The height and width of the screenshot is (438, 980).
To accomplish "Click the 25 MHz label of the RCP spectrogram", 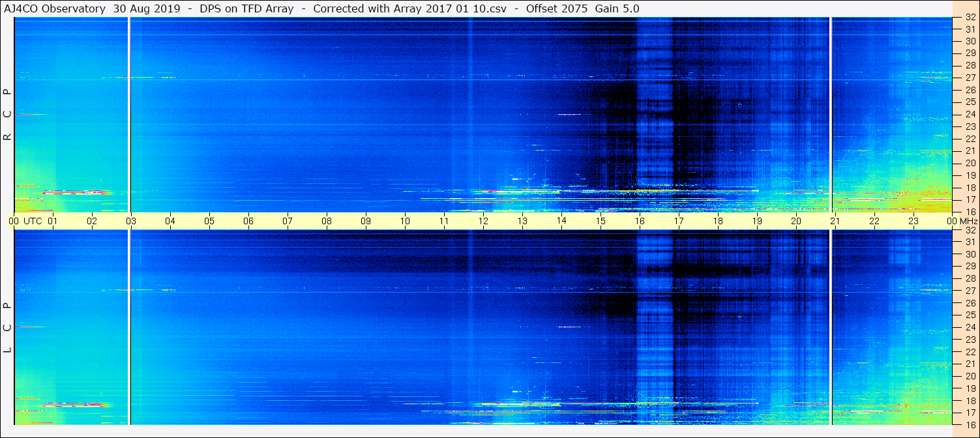I will 970,102.
